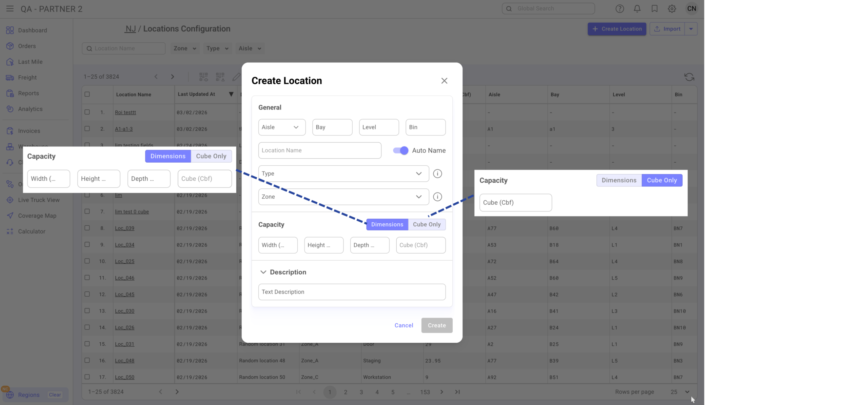868x405 pixels.
Task: Click the bookmark icon in header
Action: pos(654,9)
